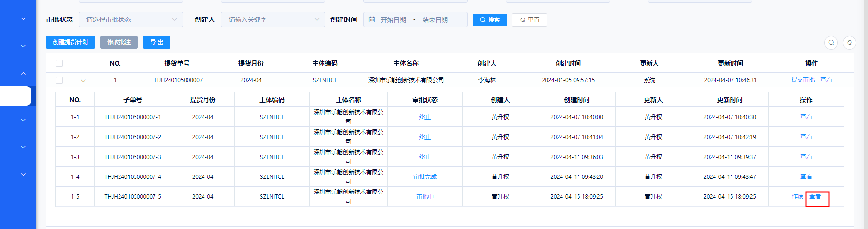Select sub-order number THJH240105000007-1
This screenshot has height=229, width=868.
click(x=133, y=117)
